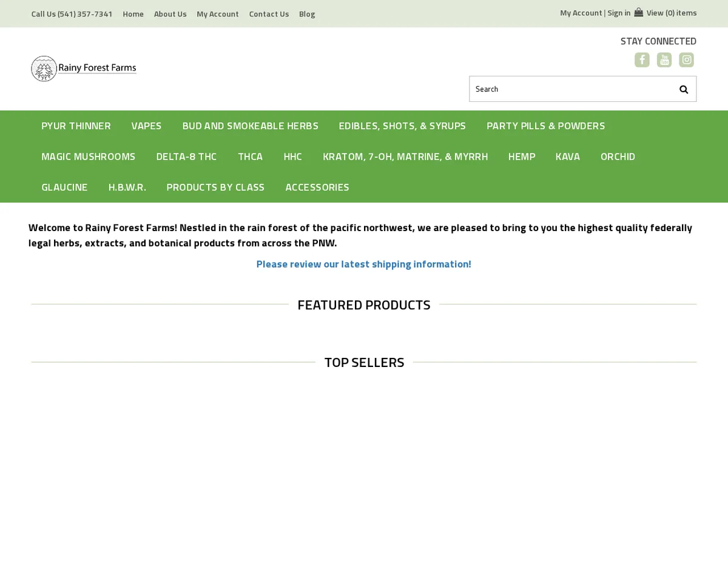Open My Account link beside Sign in
Viewport: 728px width, 569px height.
pyautogui.click(x=581, y=13)
